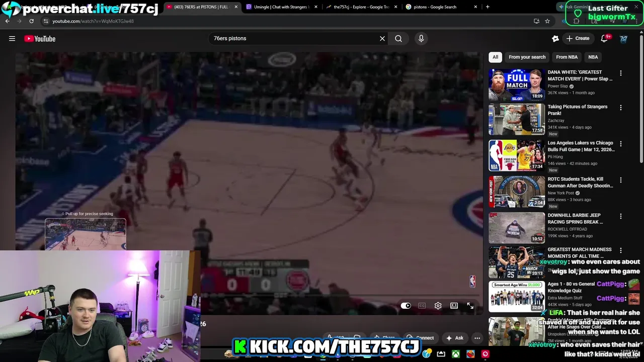Bookmark this page with the star
Image resolution: width=644 pixels, height=362 pixels.
point(547,21)
